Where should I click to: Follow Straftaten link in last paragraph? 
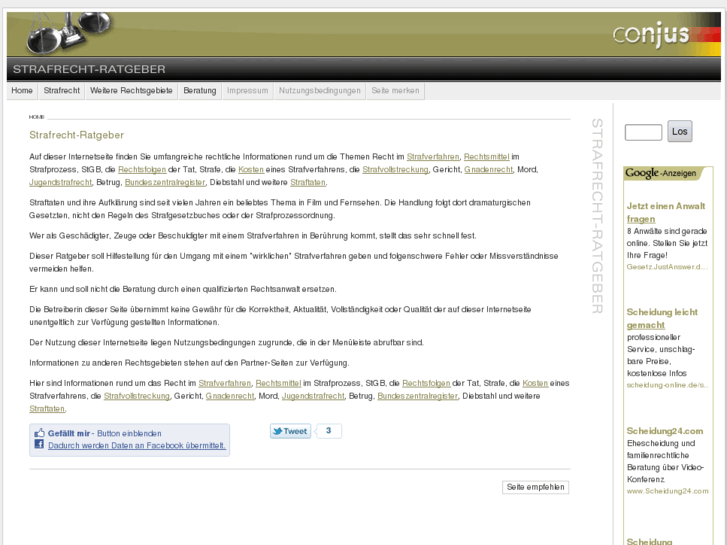[x=47, y=409]
